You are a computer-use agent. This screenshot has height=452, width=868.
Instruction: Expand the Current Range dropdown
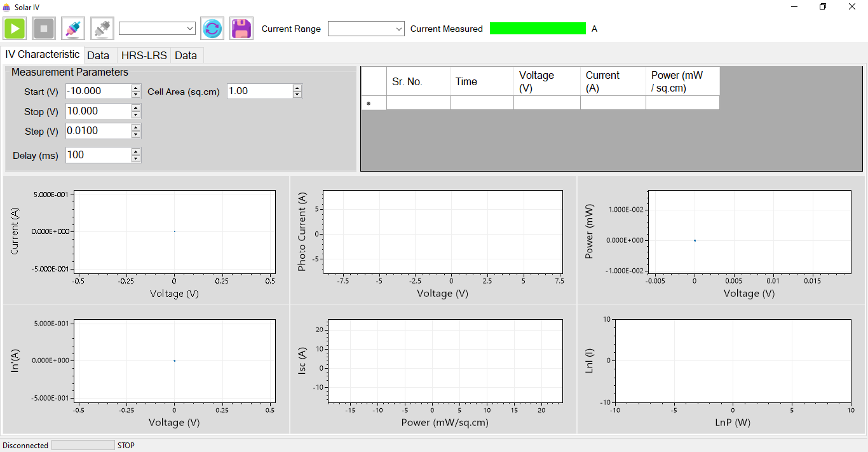click(x=366, y=29)
